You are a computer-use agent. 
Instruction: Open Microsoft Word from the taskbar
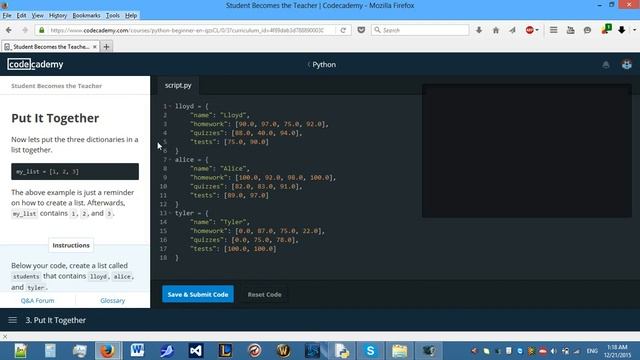(x=137, y=351)
